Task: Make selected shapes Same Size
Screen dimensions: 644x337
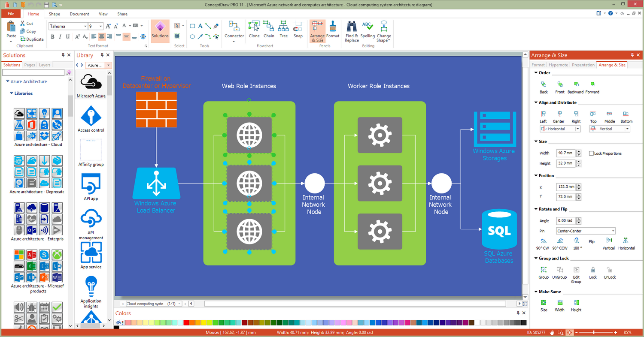Action: pyautogui.click(x=544, y=306)
